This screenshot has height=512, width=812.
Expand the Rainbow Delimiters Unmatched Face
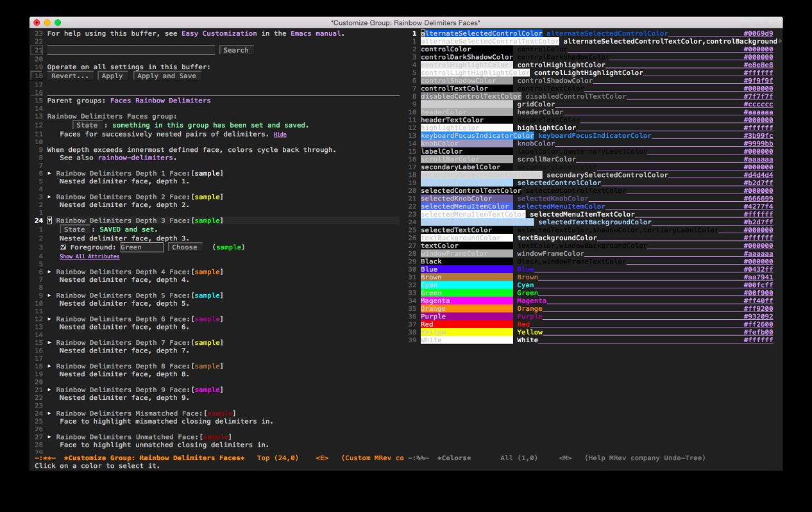[49, 437]
